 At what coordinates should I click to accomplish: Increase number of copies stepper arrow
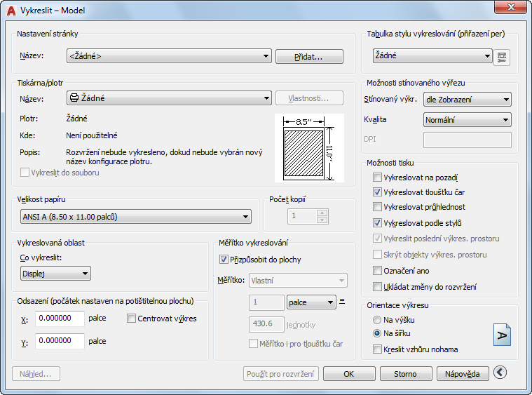coord(322,213)
